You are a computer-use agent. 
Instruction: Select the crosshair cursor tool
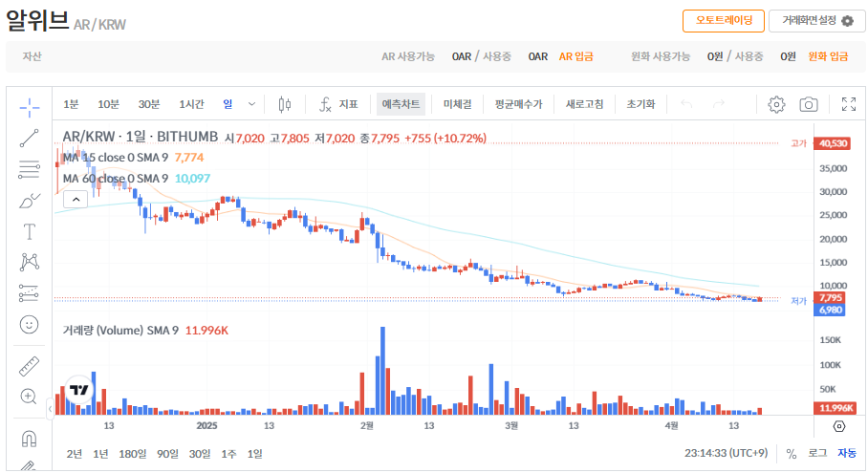(x=30, y=107)
